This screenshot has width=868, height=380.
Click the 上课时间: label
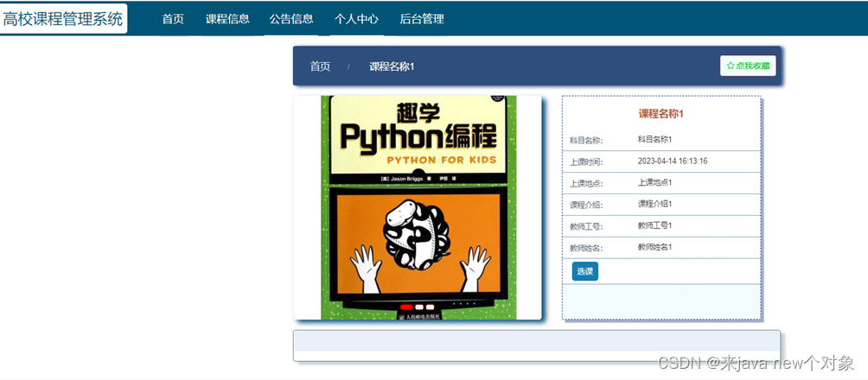[x=586, y=162]
